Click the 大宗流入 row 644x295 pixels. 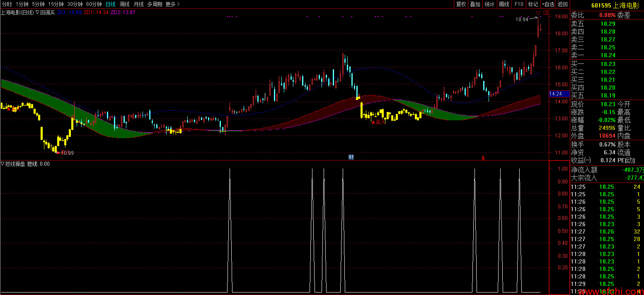pos(607,178)
